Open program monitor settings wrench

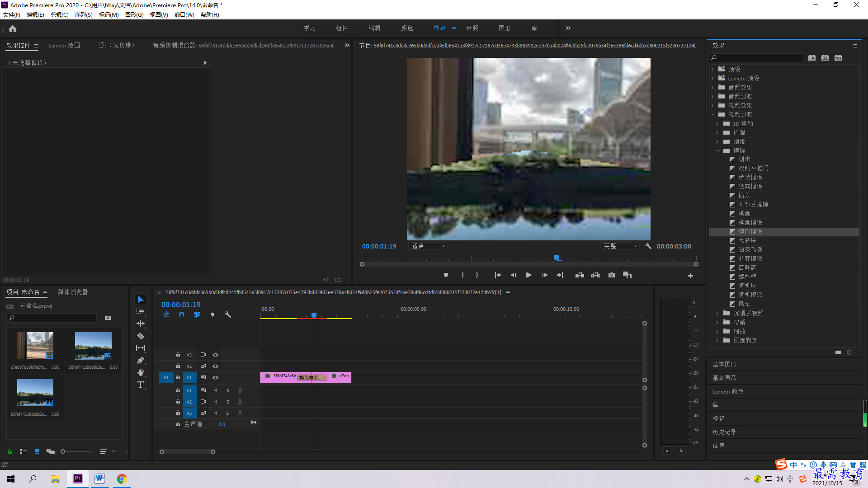pos(648,246)
